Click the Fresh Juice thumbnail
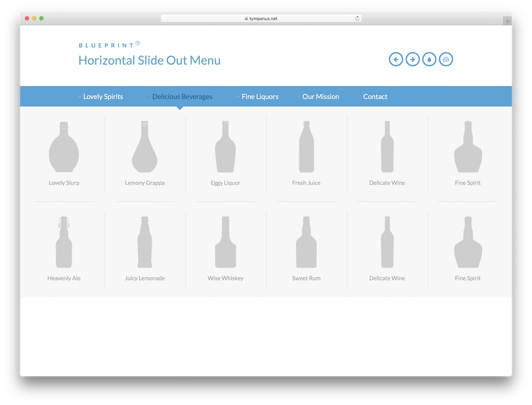The width and height of the screenshot is (532, 405). click(306, 147)
